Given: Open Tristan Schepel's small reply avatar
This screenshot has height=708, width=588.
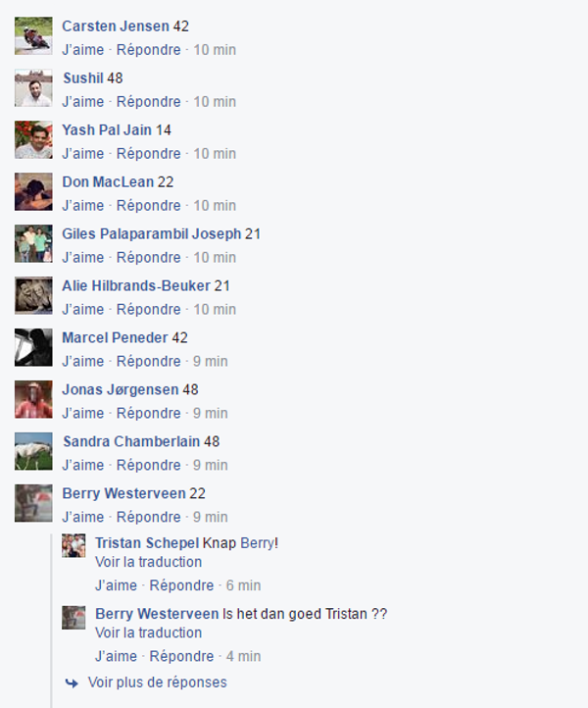Looking at the screenshot, I should (73, 545).
